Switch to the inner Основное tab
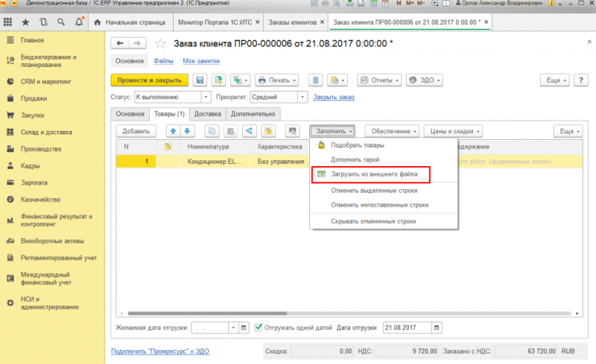 tap(130, 114)
